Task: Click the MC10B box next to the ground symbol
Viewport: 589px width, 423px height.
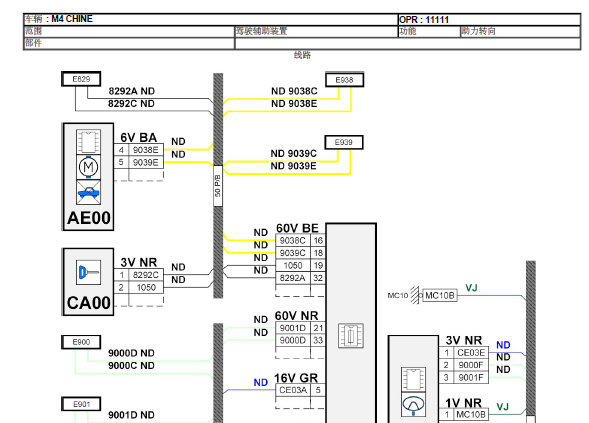Action: (x=440, y=295)
